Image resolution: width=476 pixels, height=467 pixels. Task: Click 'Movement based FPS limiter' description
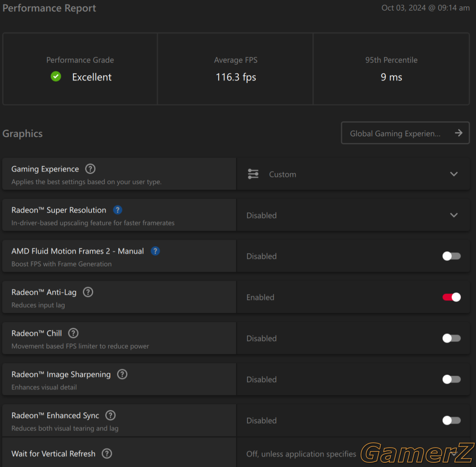coord(80,346)
